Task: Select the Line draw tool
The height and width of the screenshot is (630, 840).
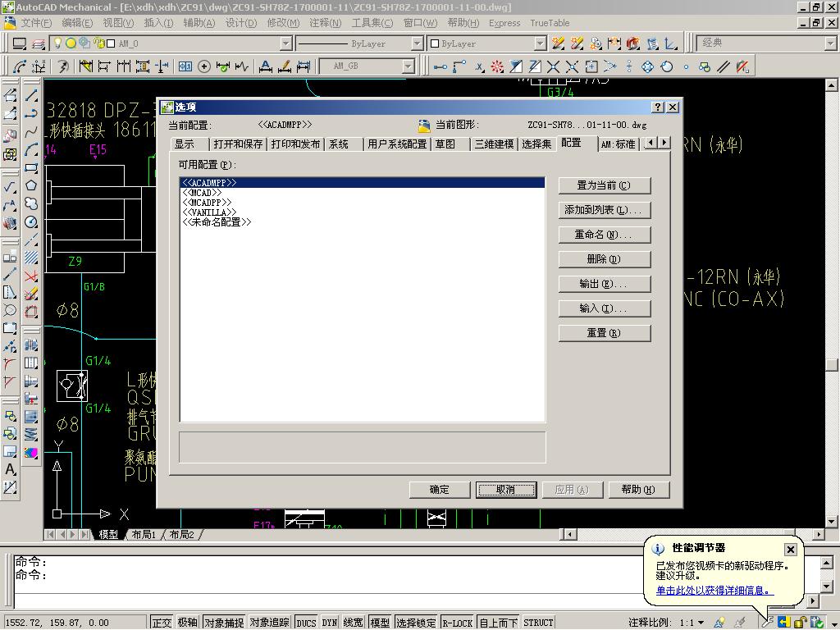Action: [31, 96]
